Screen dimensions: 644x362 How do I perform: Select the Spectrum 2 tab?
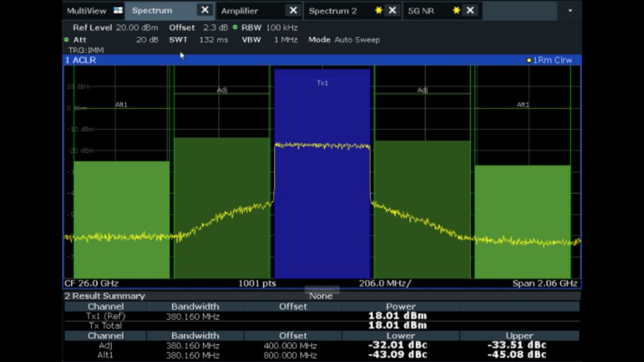tap(333, 11)
